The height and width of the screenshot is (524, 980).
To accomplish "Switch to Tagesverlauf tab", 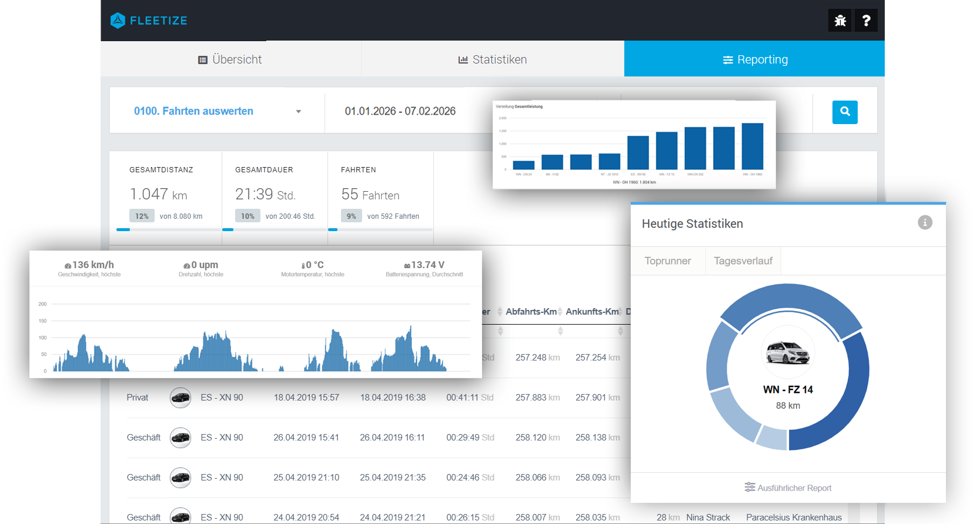I will pos(743,261).
